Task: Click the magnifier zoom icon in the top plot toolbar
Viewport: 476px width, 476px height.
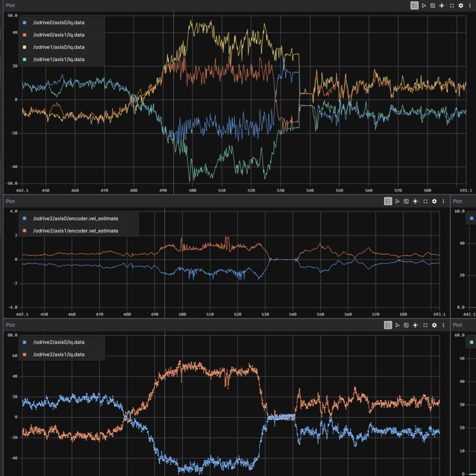Action: tap(433, 6)
